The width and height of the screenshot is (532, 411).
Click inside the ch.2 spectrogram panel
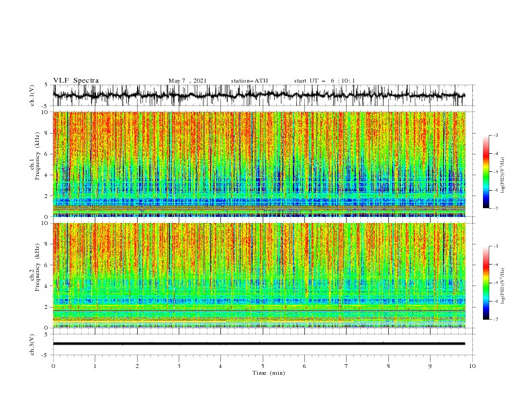pyautogui.click(x=259, y=275)
